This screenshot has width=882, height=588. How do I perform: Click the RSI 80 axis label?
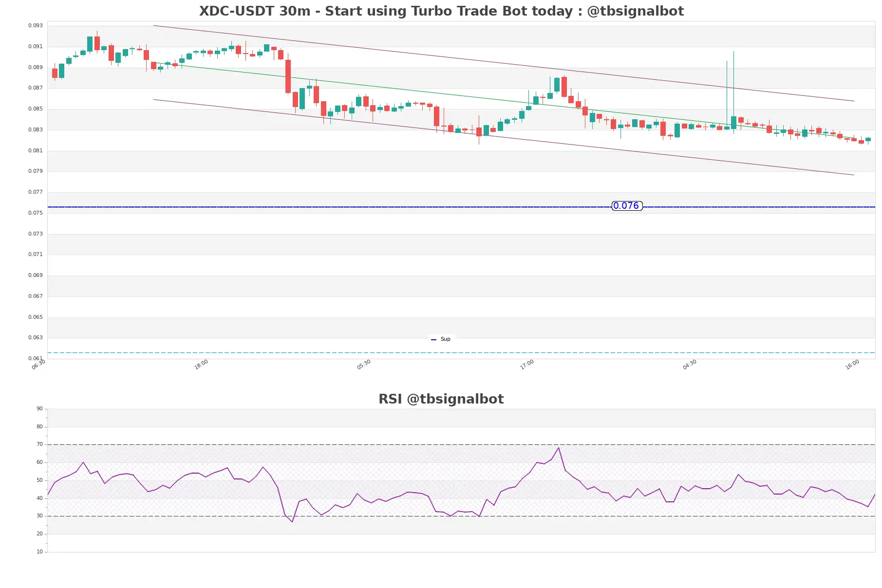coord(39,427)
